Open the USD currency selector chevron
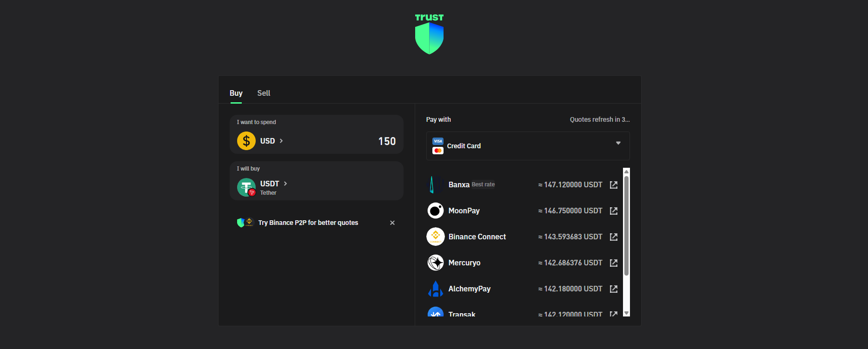The height and width of the screenshot is (349, 868). point(281,141)
